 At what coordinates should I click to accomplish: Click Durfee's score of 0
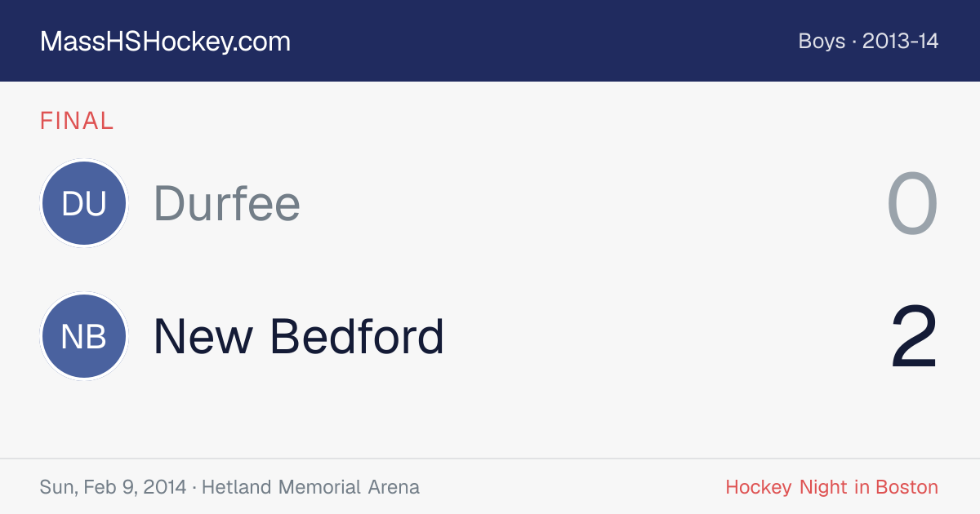(x=913, y=204)
